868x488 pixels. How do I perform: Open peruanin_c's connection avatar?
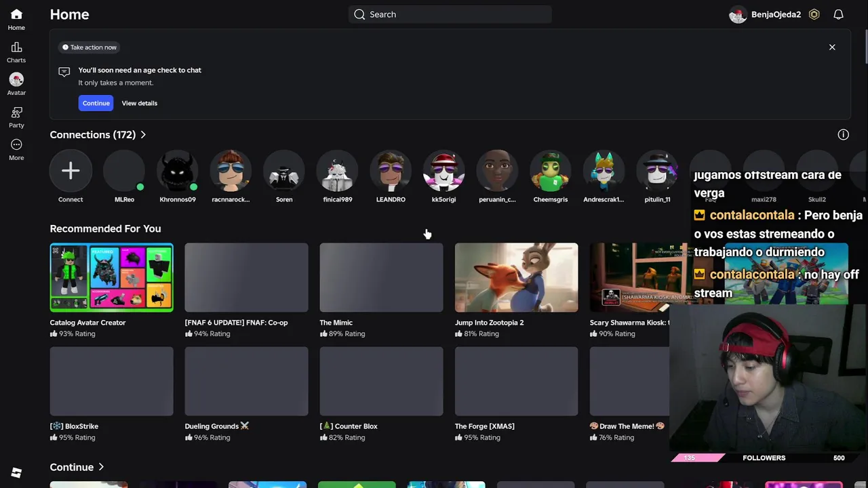point(497,171)
